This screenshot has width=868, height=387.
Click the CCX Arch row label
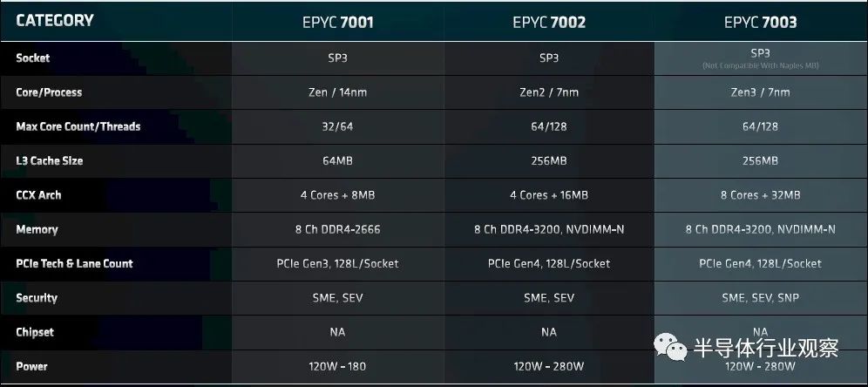click(x=38, y=195)
